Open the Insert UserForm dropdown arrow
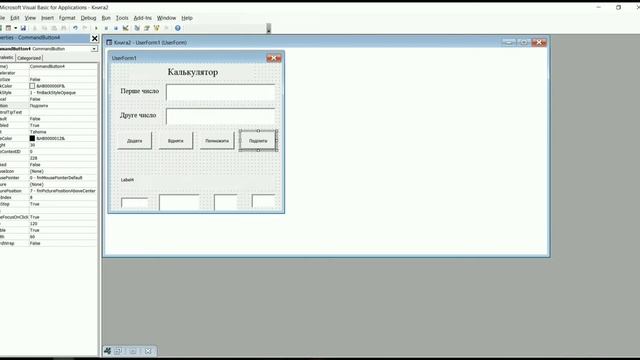Image resolution: width=640 pixels, height=360 pixels. point(16,28)
